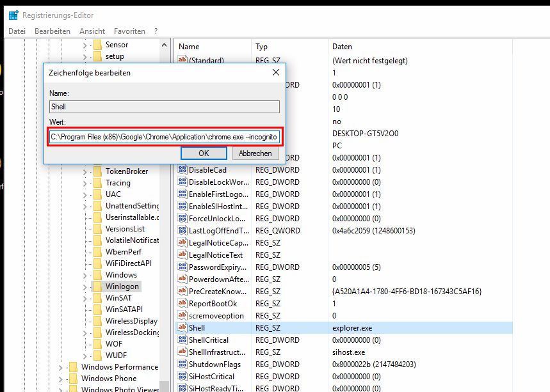
Task: Click the Winlogon folder icon
Action: 97,286
